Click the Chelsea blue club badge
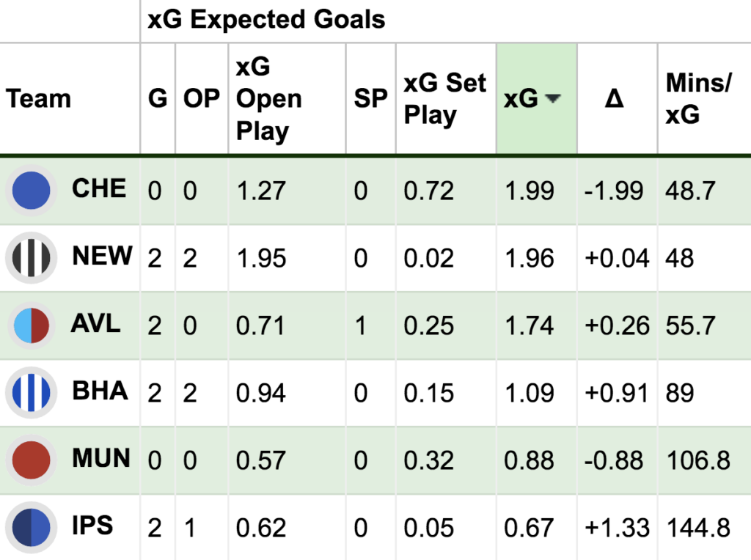Image resolution: width=751 pixels, height=560 pixels. pyautogui.click(x=31, y=190)
